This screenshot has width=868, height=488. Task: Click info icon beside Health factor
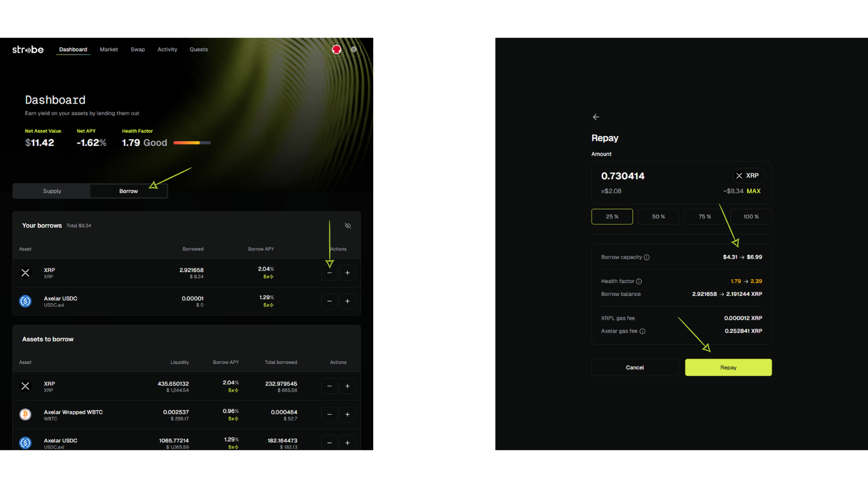coord(639,281)
